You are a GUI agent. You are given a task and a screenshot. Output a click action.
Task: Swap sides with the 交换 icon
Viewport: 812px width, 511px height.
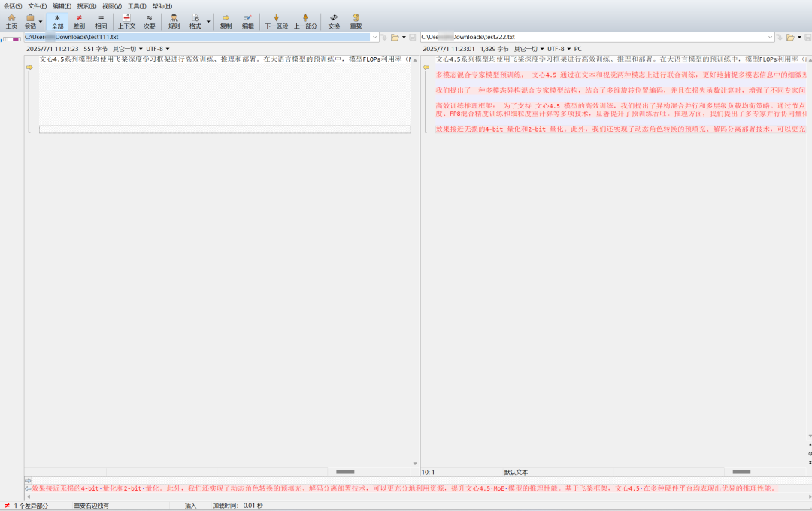point(334,21)
